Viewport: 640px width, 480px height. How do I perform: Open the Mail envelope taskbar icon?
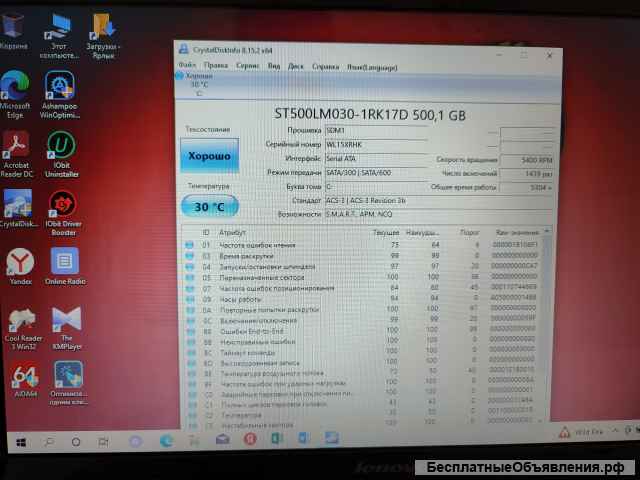(x=222, y=440)
